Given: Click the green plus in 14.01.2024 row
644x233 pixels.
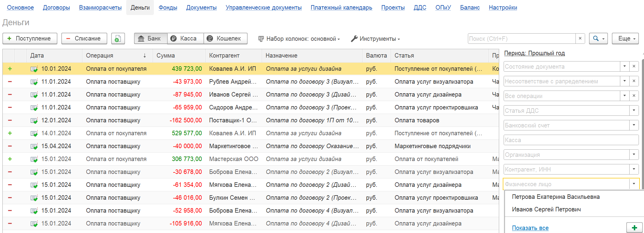Looking at the screenshot, I should [x=10, y=133].
